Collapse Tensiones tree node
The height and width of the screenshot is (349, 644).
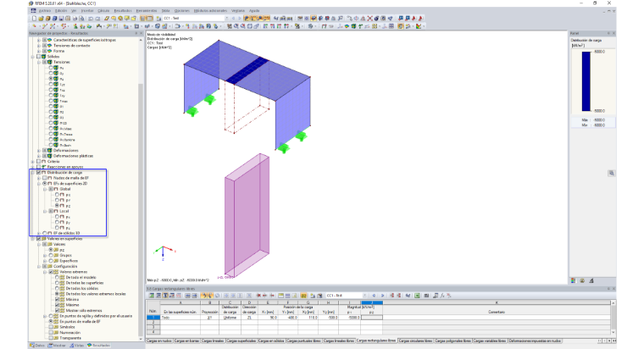click(39, 63)
